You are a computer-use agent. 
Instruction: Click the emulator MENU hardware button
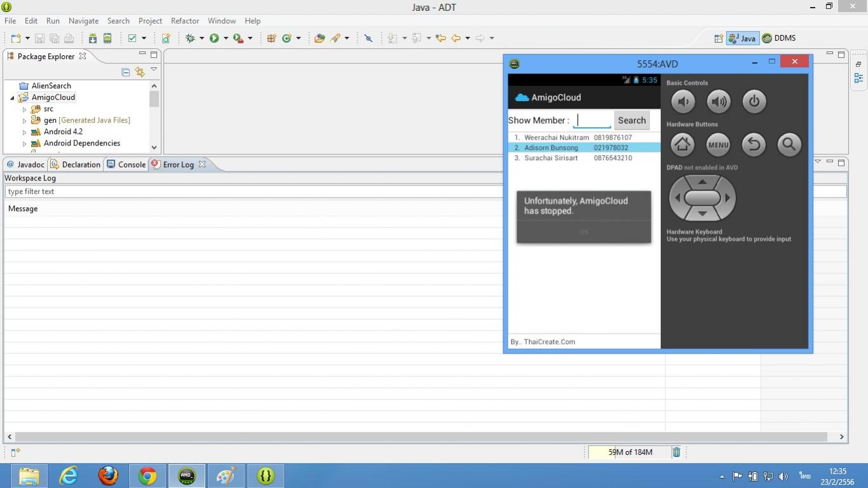tap(718, 144)
